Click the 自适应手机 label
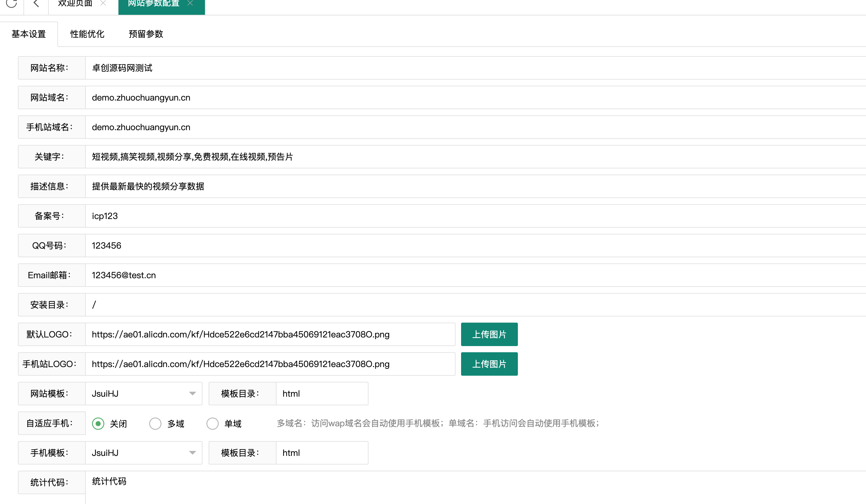This screenshot has height=504, width=866. coord(52,423)
